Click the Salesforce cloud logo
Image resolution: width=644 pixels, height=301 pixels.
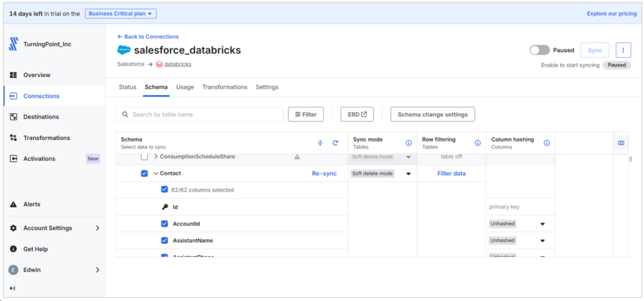click(124, 50)
